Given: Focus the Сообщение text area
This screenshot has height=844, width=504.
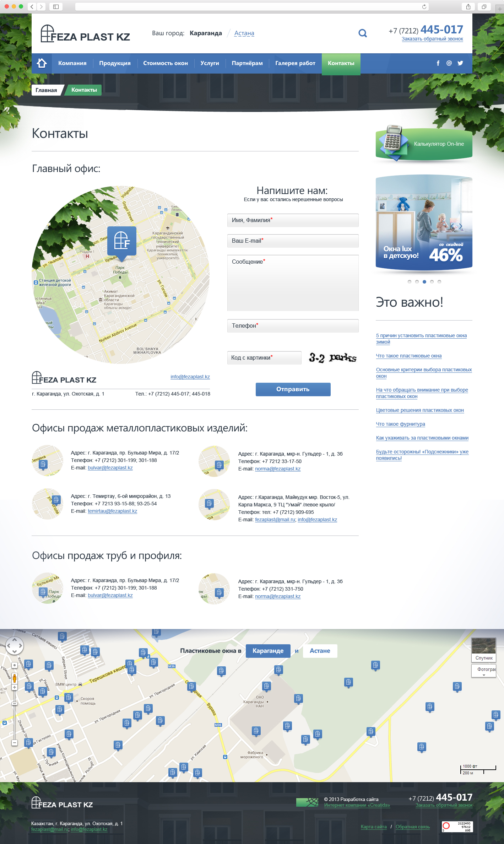Looking at the screenshot, I should (293, 283).
